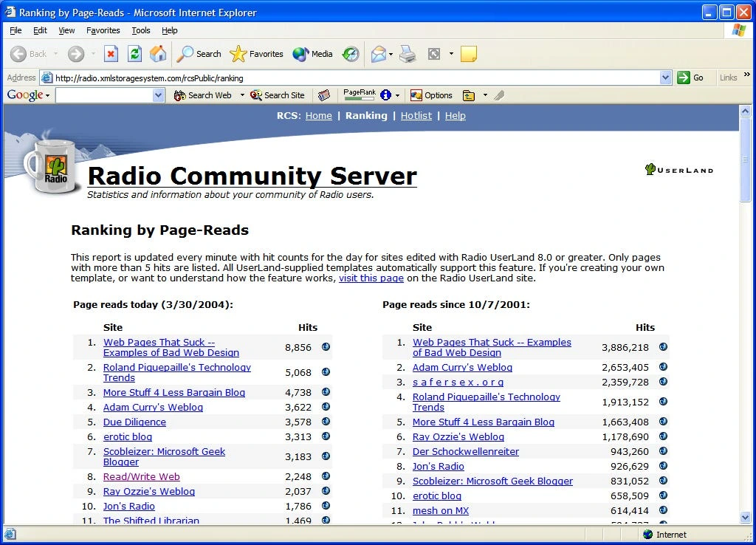Go to the Home page icon

click(158, 54)
